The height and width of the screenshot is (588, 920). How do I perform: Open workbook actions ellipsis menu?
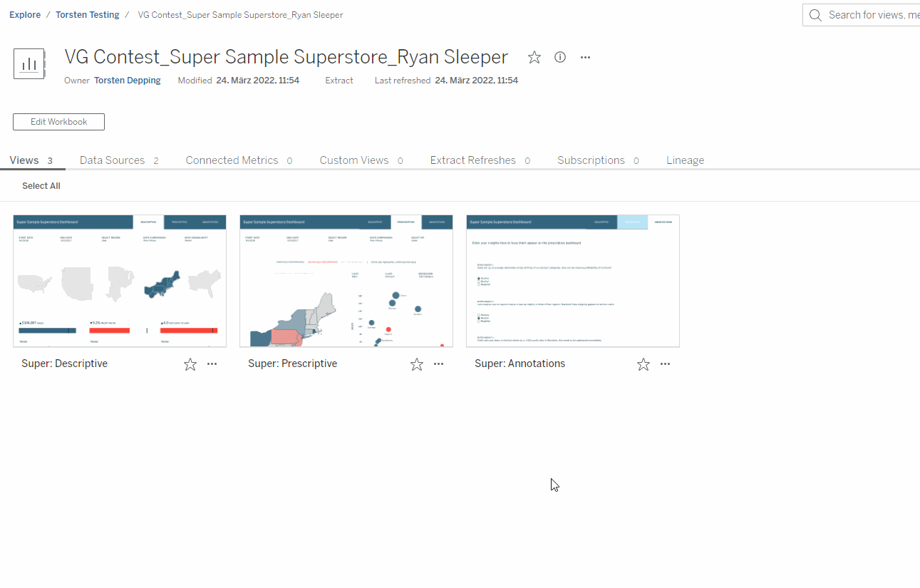585,57
